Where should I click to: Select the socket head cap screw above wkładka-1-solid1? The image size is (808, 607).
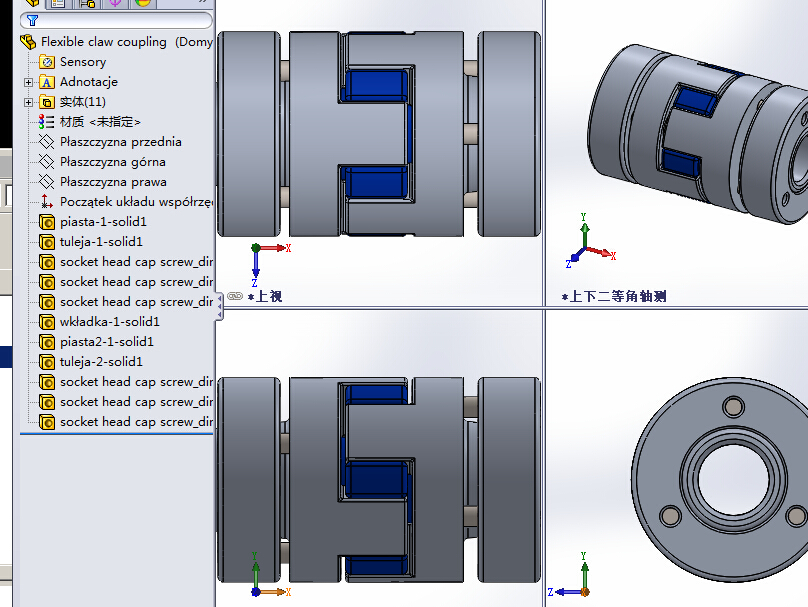pyautogui.click(x=126, y=302)
